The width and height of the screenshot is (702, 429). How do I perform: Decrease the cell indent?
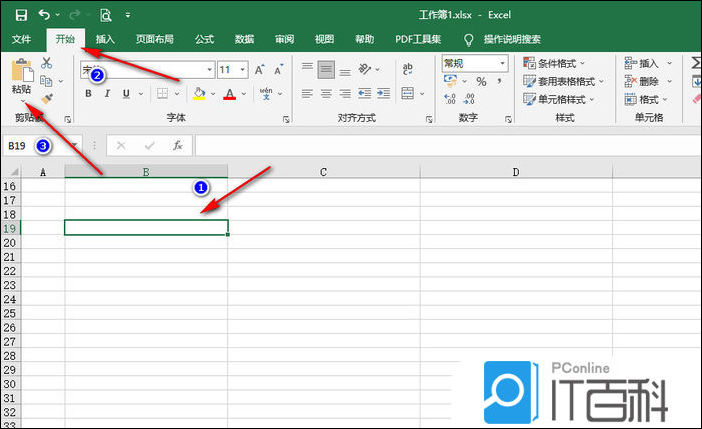(364, 94)
